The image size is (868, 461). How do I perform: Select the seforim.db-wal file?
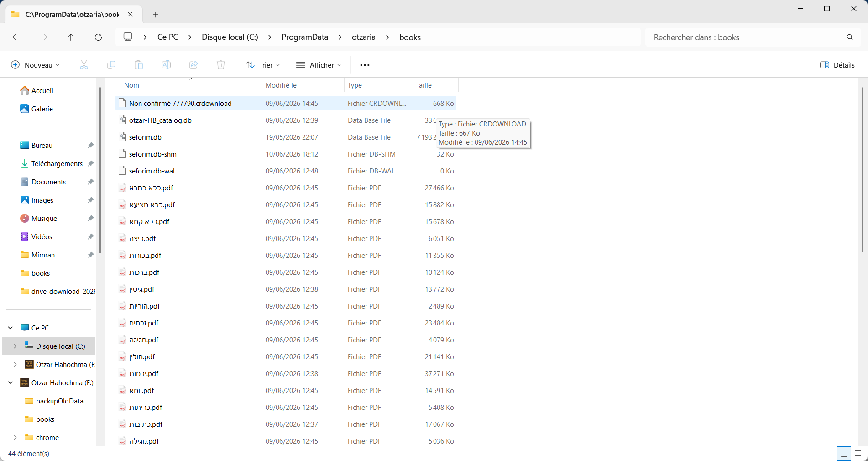pyautogui.click(x=286, y=171)
